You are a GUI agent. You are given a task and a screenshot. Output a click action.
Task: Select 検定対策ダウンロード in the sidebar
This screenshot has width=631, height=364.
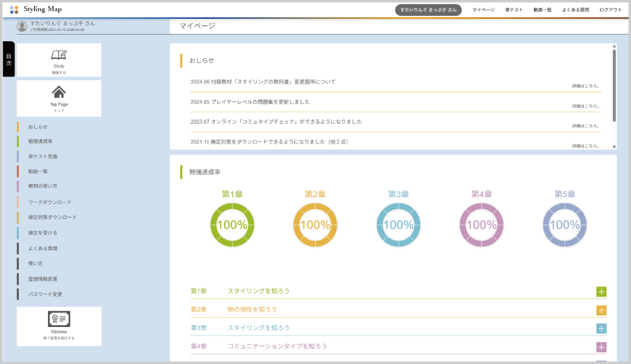[x=52, y=217]
